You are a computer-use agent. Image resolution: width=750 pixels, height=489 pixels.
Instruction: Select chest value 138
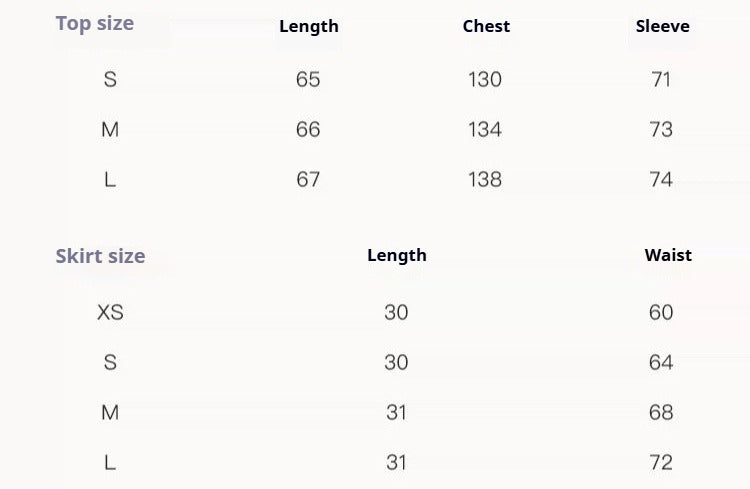coord(485,180)
